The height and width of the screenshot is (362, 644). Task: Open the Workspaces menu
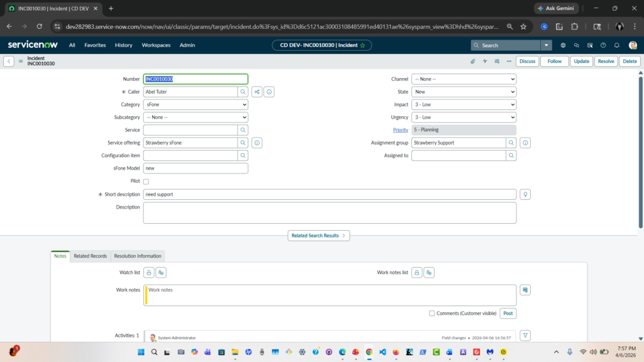(155, 45)
